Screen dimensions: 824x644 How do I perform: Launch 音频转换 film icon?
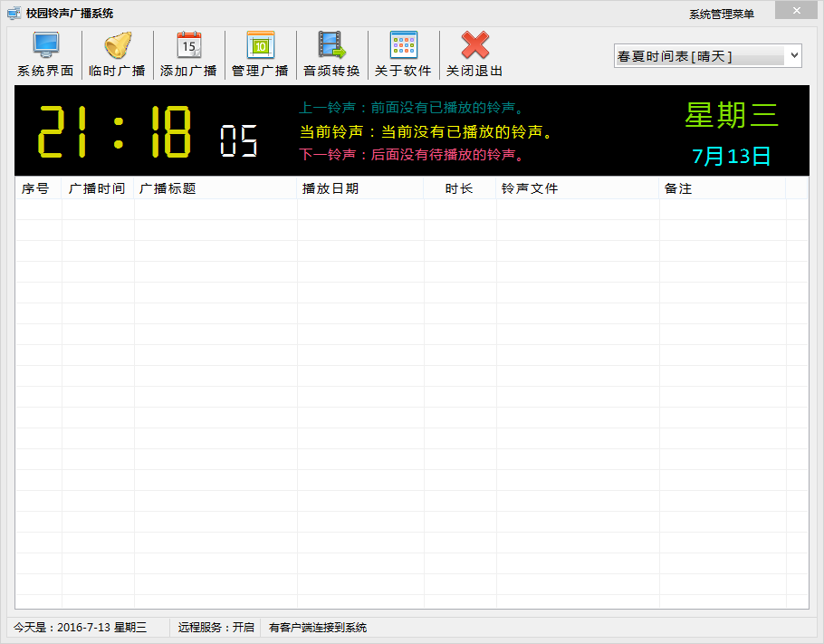tap(331, 45)
